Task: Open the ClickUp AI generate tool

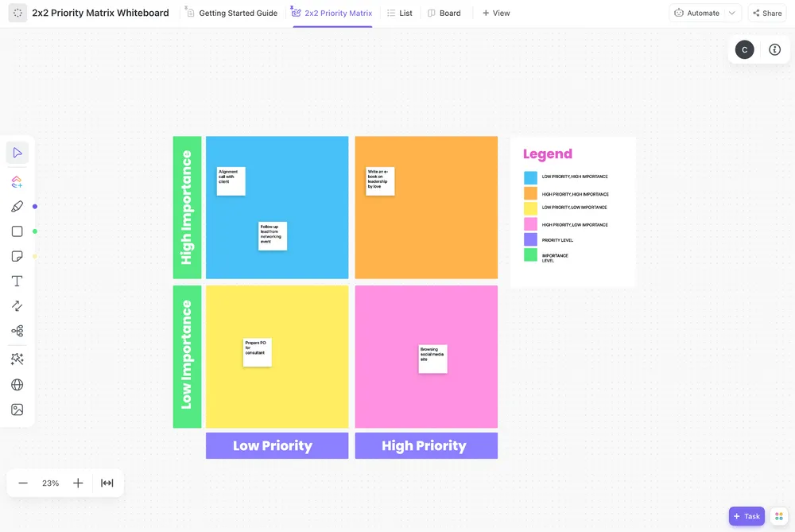Action: pyautogui.click(x=17, y=181)
